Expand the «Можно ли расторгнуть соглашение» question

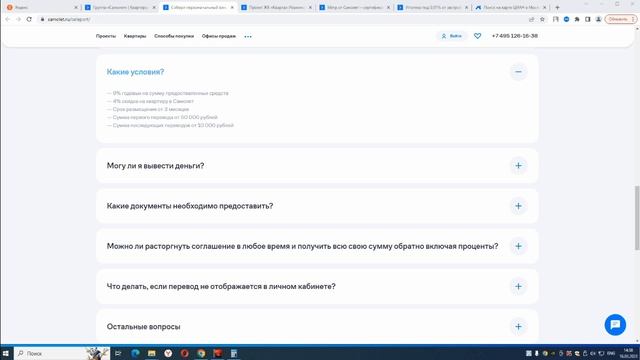tap(518, 246)
